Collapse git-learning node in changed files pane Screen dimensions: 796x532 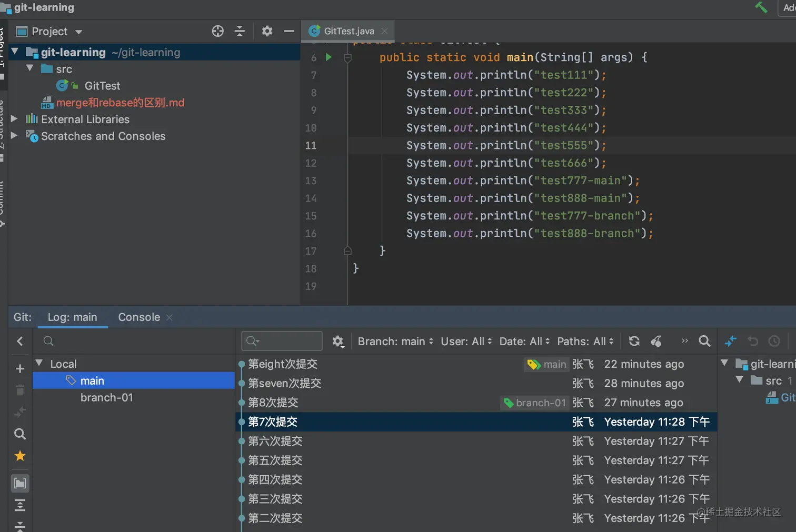tap(725, 363)
